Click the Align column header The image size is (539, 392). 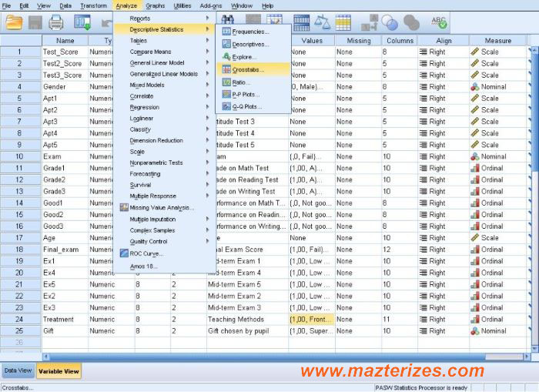click(444, 41)
